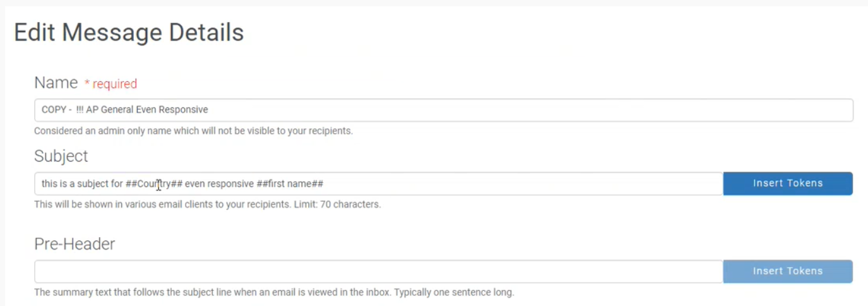Click 'this is a subject' text start
This screenshot has height=306, width=868.
point(51,184)
